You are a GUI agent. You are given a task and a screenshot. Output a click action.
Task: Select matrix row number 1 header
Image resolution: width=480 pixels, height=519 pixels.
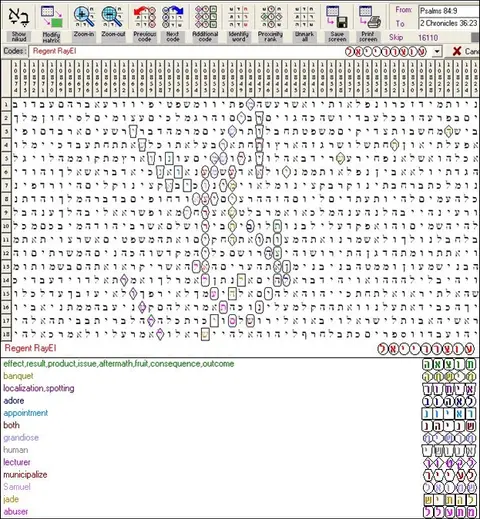(6, 105)
